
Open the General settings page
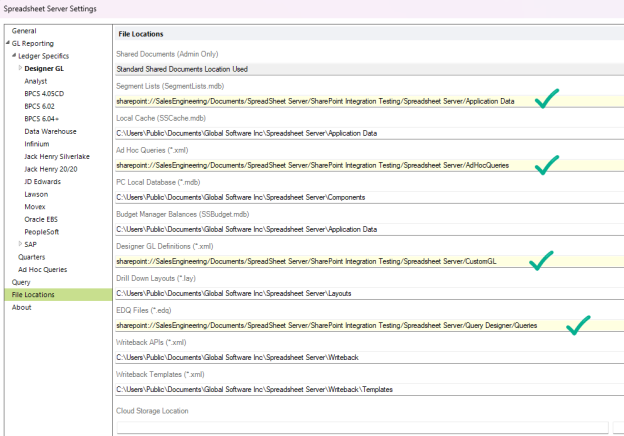tap(24, 31)
